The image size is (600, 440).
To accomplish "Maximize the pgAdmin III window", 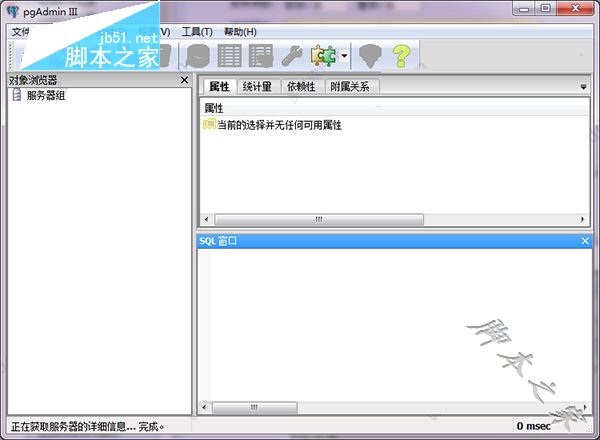I will tap(545, 8).
